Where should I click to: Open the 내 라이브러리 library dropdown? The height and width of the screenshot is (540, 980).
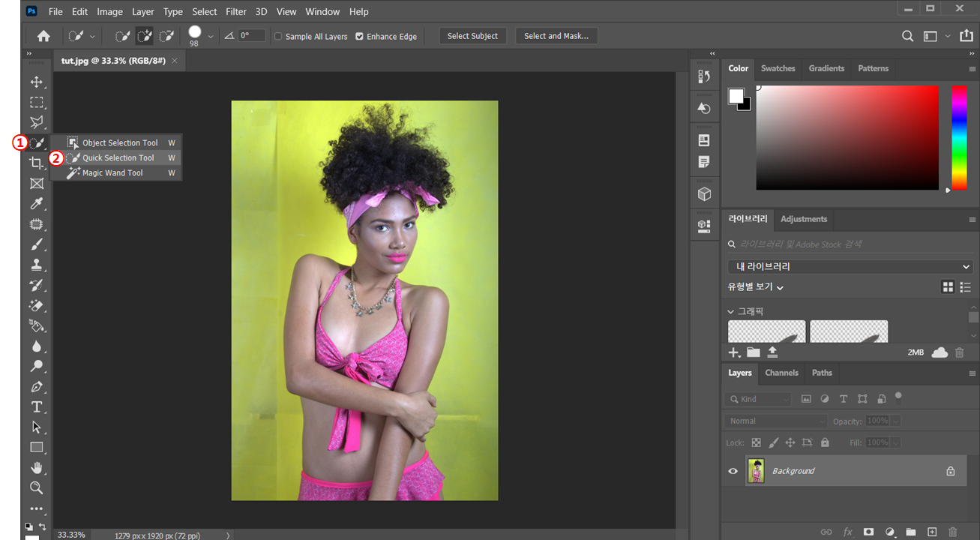(850, 266)
